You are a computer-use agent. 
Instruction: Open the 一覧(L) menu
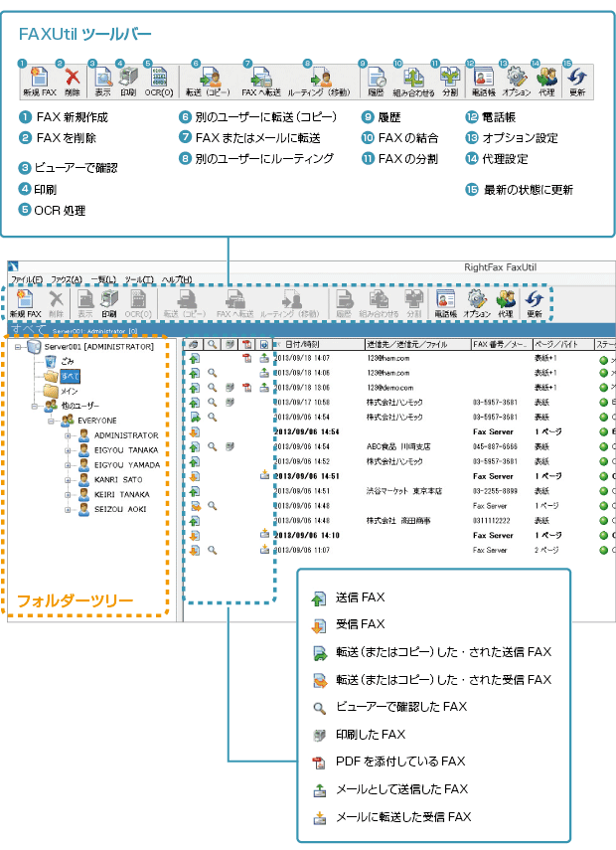(x=103, y=279)
